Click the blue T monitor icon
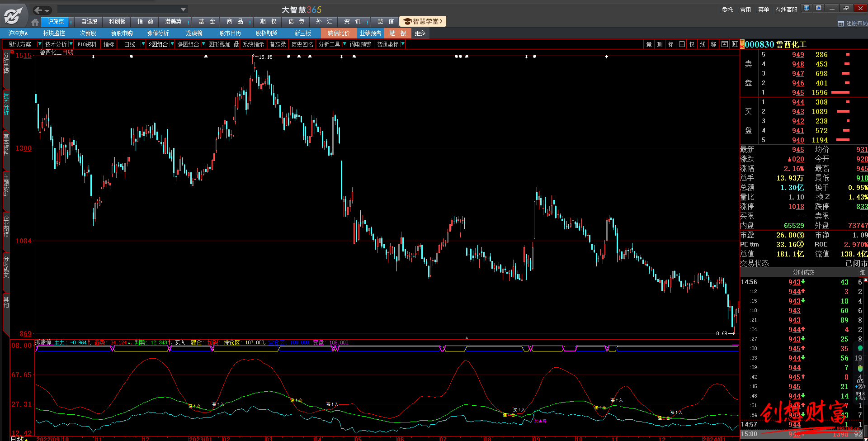This screenshot has height=441, width=868. [807, 8]
